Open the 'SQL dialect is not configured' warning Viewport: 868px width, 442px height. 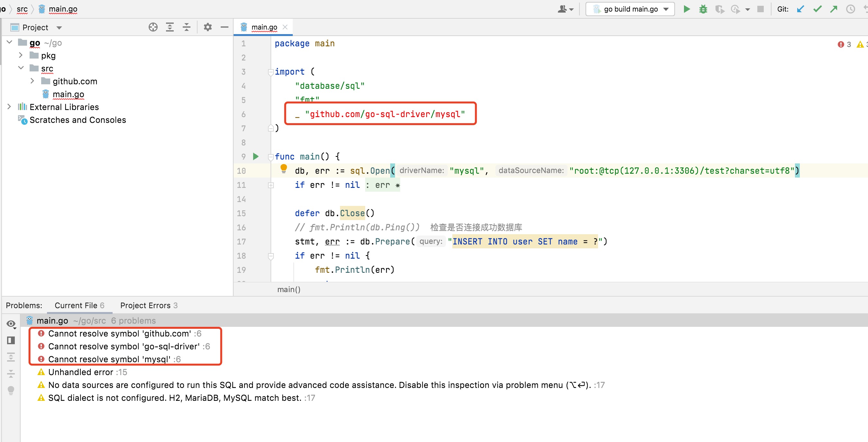[x=176, y=398]
